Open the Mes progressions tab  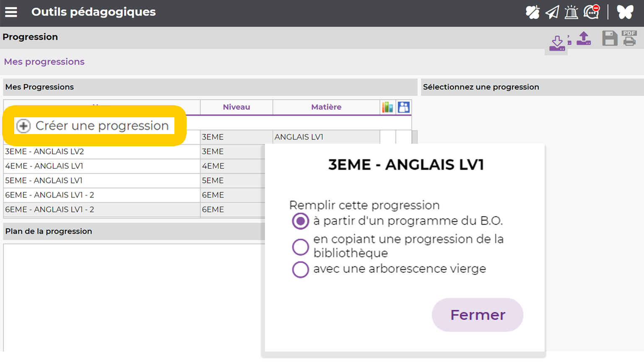click(x=44, y=62)
